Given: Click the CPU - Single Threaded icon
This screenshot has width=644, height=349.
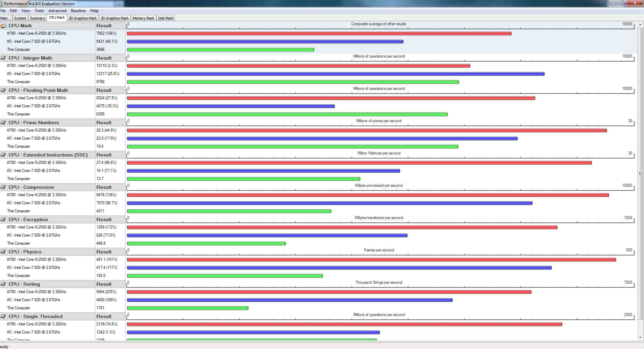Looking at the screenshot, I should coord(4,316).
